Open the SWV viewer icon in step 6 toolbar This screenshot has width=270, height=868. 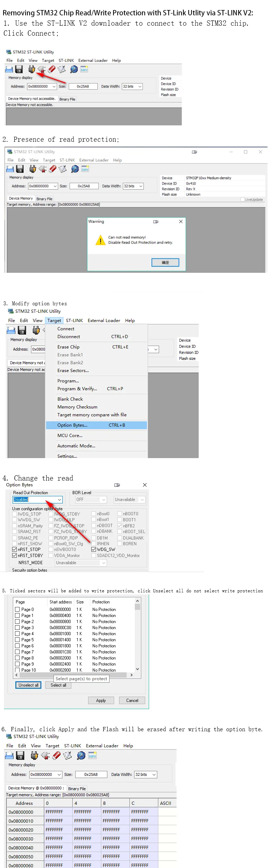tap(92, 755)
